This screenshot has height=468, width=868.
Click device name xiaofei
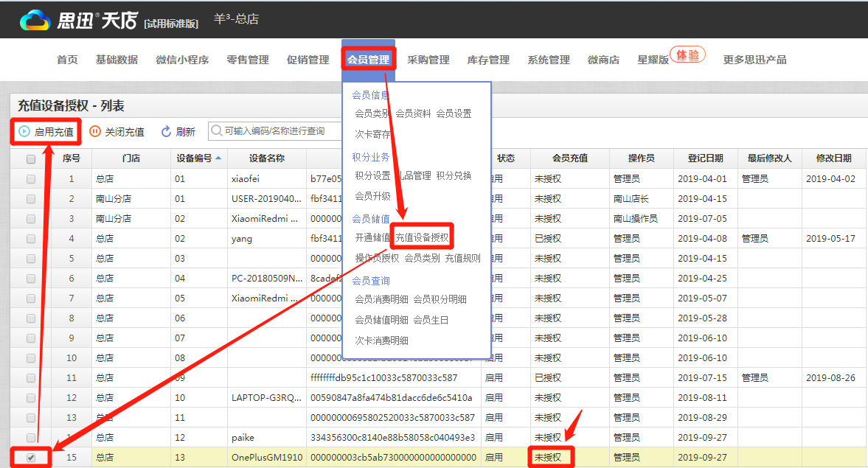246,178
